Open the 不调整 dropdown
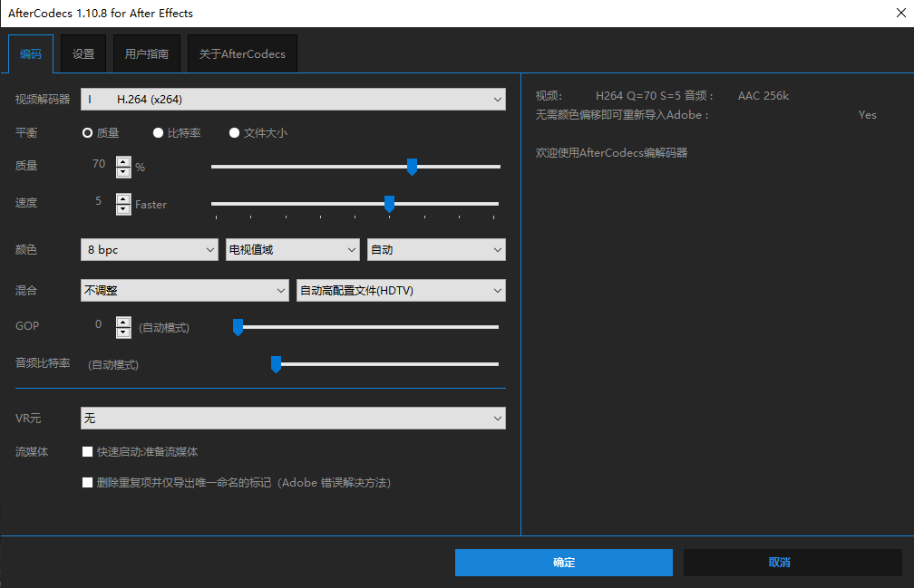Screen dimensions: 914x588 pyautogui.click(x=185, y=291)
